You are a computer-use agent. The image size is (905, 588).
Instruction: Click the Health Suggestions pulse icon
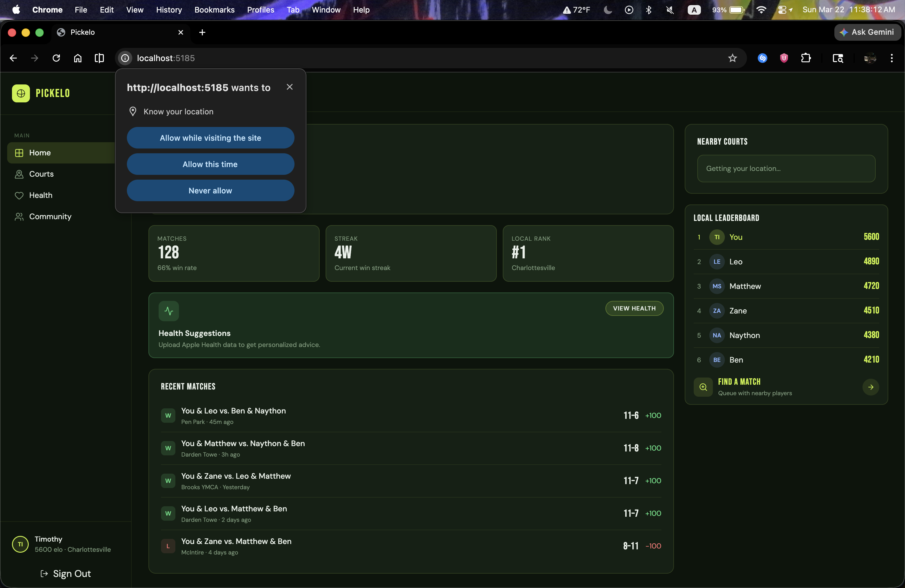tap(168, 311)
